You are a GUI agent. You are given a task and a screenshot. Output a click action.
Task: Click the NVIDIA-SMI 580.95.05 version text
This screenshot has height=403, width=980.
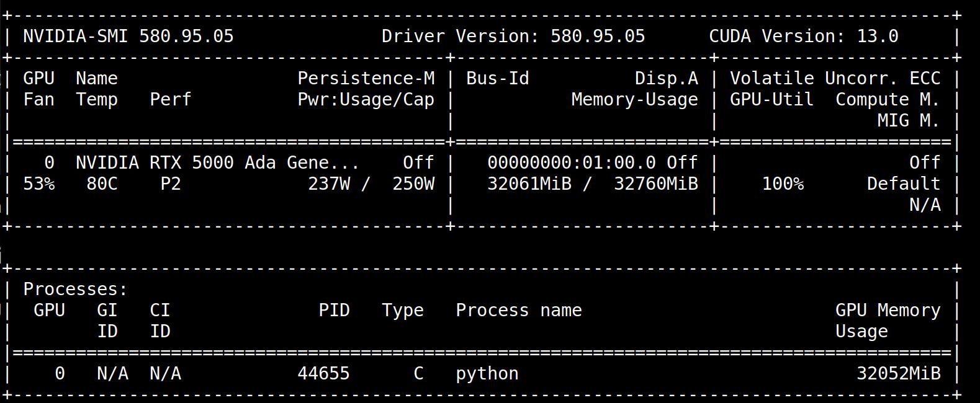pyautogui.click(x=128, y=36)
